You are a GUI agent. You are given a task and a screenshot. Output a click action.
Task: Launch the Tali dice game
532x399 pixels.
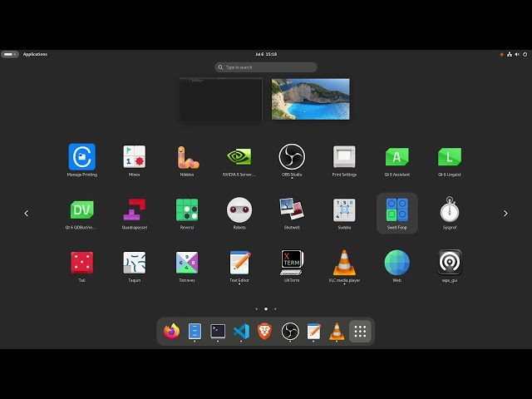(x=81, y=266)
